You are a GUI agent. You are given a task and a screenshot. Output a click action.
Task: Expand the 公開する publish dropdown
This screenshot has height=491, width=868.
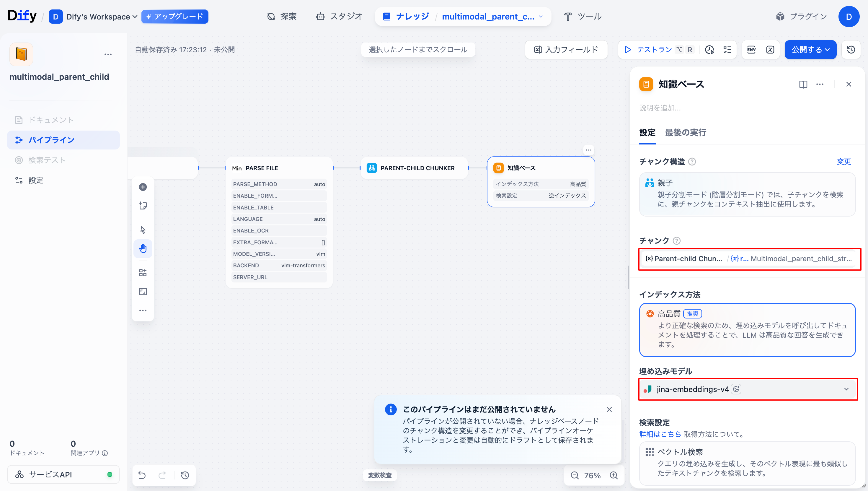(810, 50)
